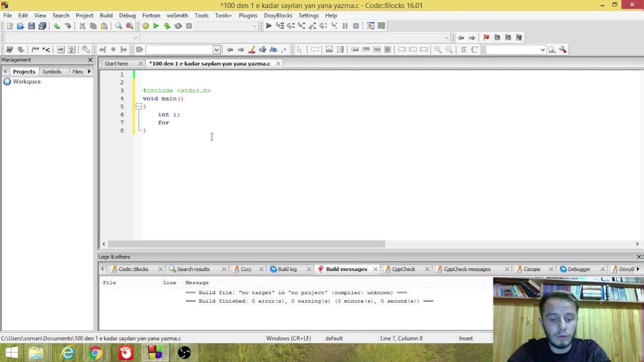The image size is (644, 362).
Task: Open the Fortran menu
Action: click(151, 15)
